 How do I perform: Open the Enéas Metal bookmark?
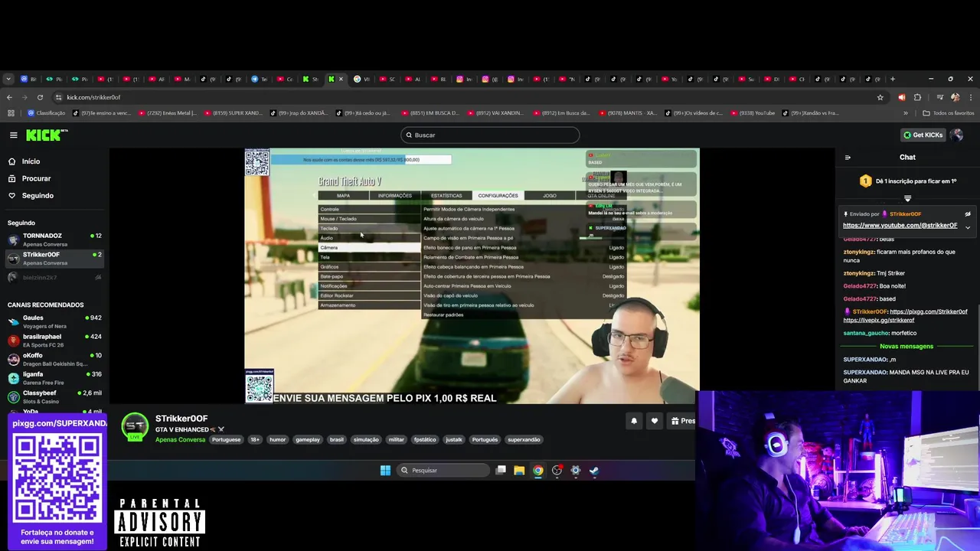pyautogui.click(x=168, y=113)
